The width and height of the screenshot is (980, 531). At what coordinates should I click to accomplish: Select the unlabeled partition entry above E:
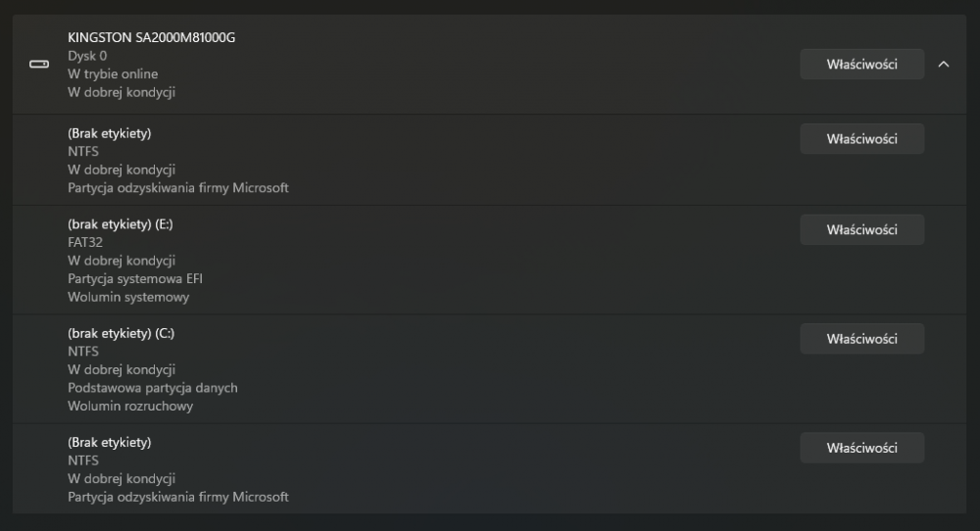tap(110, 133)
